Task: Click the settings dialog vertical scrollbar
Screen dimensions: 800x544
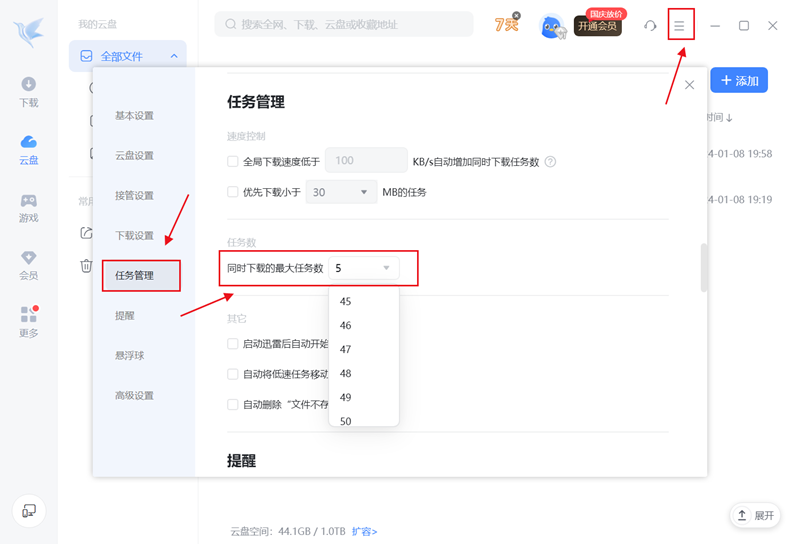Action: pyautogui.click(x=704, y=267)
